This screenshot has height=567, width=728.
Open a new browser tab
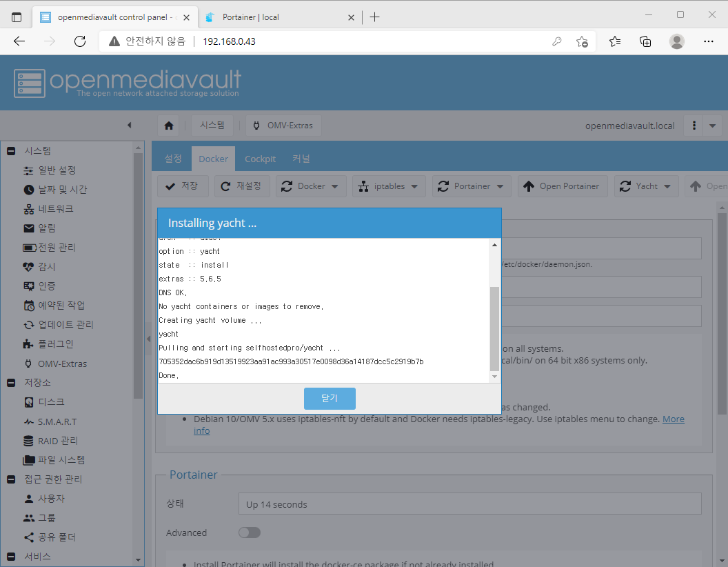pyautogui.click(x=374, y=17)
